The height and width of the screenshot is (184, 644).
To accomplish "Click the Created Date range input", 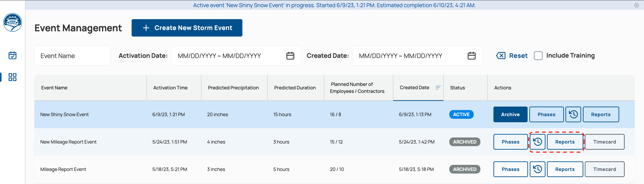I will (x=418, y=56).
